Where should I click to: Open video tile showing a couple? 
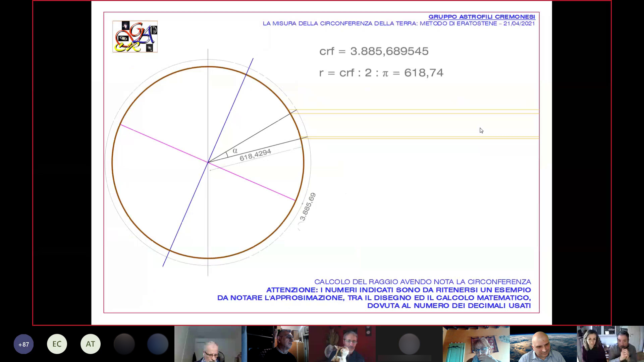click(x=610, y=344)
